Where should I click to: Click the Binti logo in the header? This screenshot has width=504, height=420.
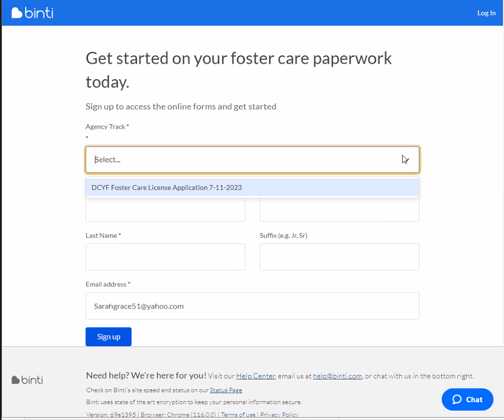(x=32, y=13)
